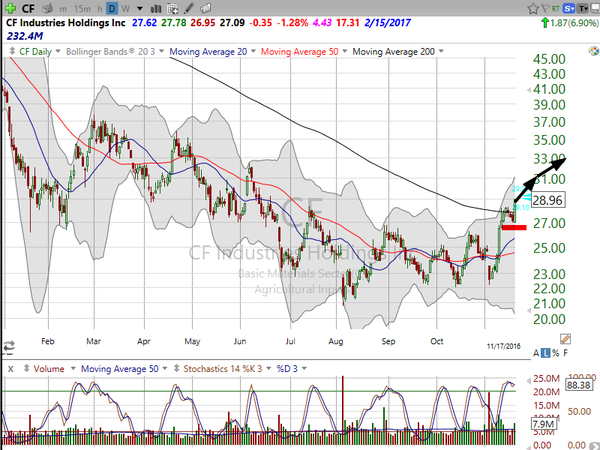600x450 pixels.
Task: Open more timeframes dropdown arrow
Action: (x=139, y=8)
